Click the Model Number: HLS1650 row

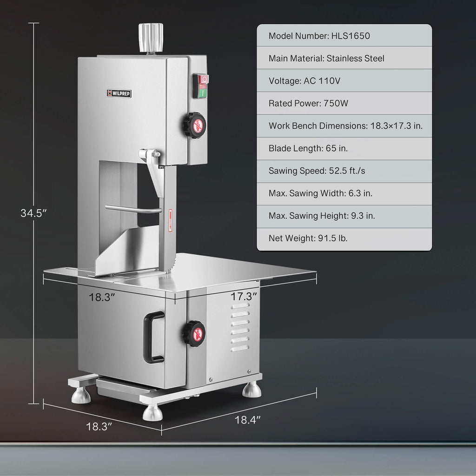click(x=344, y=36)
